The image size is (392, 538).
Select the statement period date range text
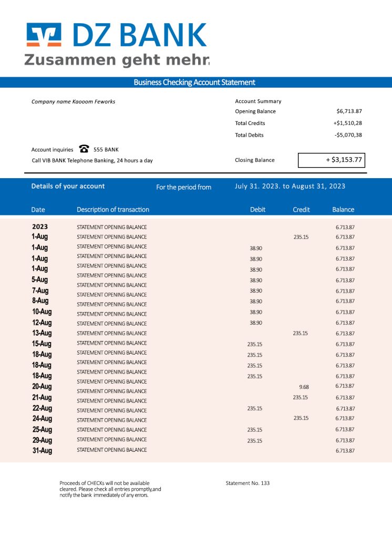pos(290,187)
